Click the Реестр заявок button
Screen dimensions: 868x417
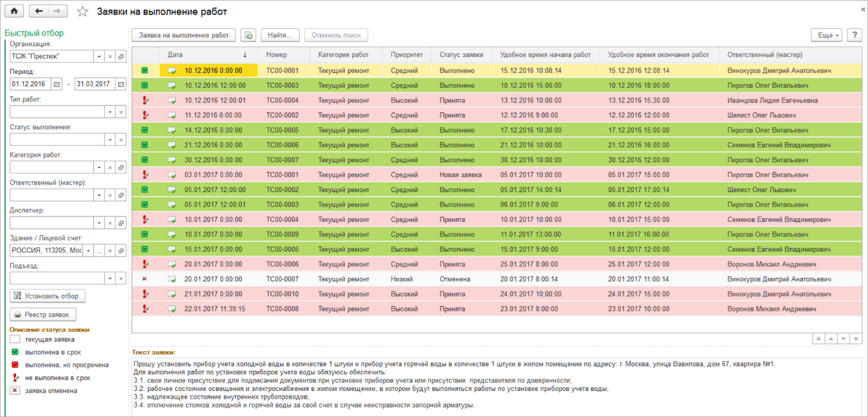[x=43, y=315]
